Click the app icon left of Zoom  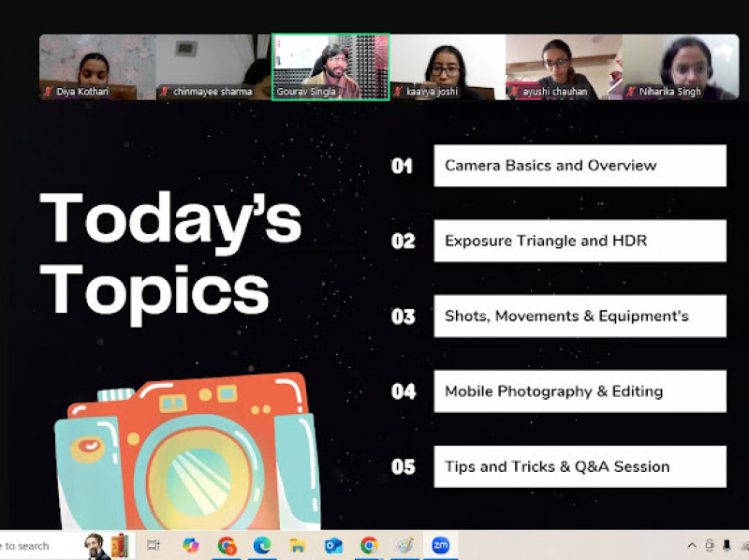point(404,545)
